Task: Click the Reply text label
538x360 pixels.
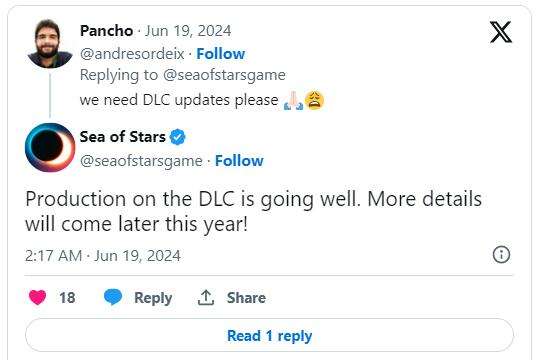Action: point(153,298)
